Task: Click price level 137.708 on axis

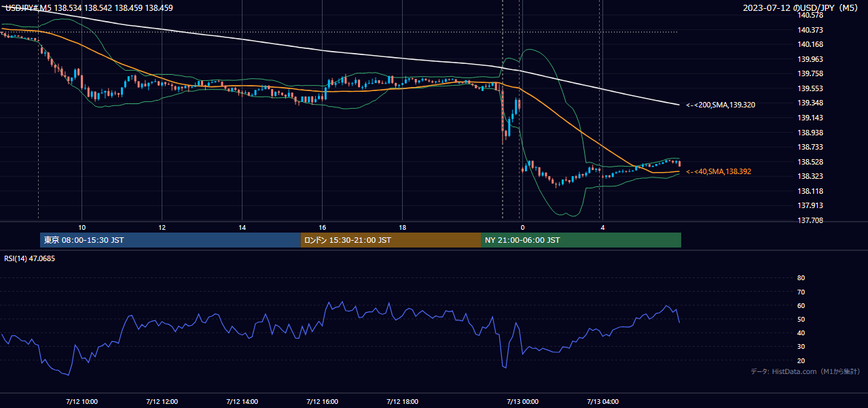Action: 811,220
